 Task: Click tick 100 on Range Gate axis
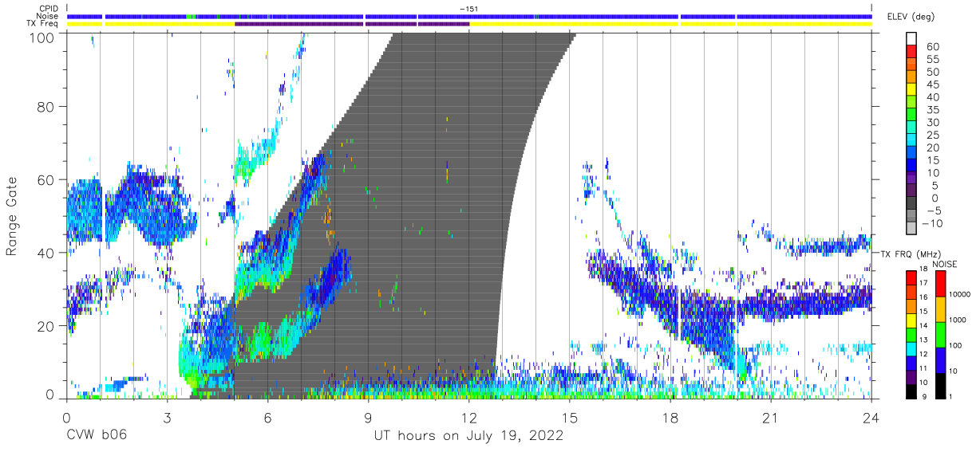click(x=42, y=38)
